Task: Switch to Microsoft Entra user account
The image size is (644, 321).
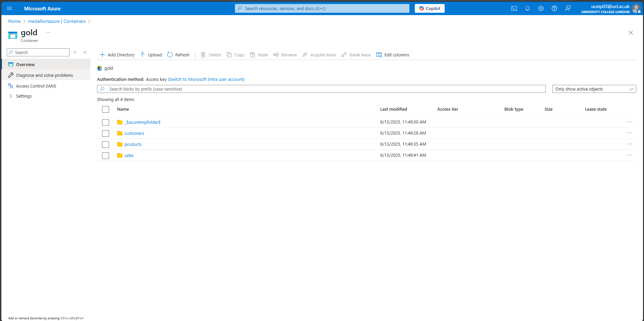Action: [x=206, y=79]
